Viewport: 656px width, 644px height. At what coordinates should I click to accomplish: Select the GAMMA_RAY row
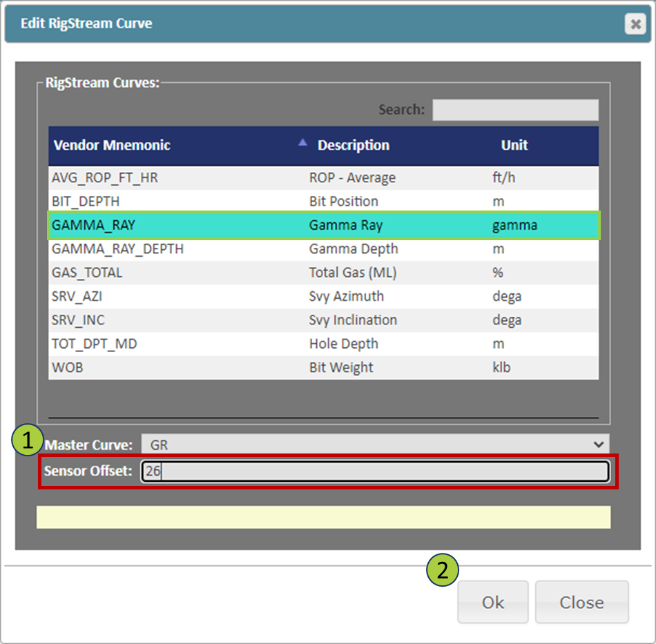pyautogui.click(x=323, y=226)
